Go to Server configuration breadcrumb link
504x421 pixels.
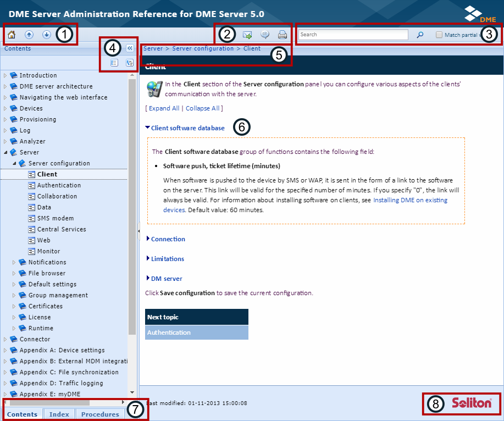203,48
